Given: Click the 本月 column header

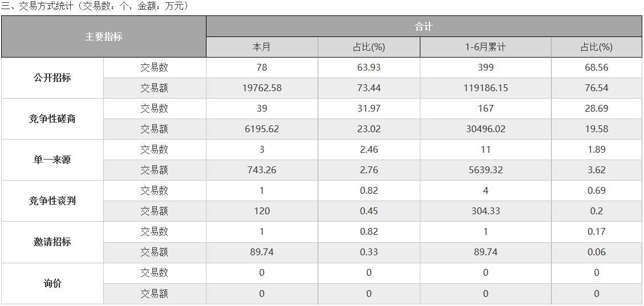Looking at the screenshot, I should pos(262,47).
